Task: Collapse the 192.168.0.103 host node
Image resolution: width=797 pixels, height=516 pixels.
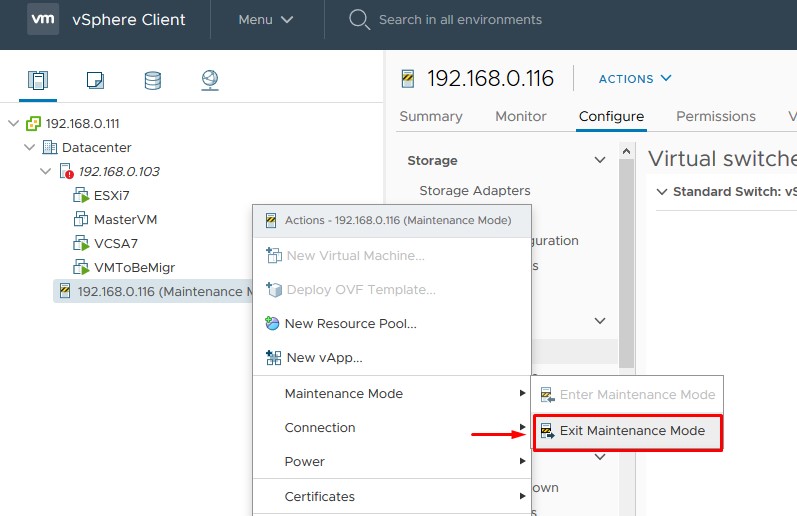Action: (x=45, y=171)
